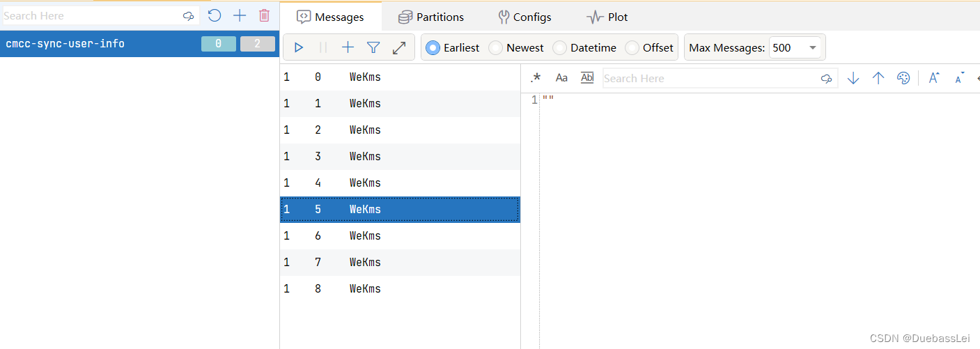
Task: Add a new topic with plus icon
Action: coord(240,15)
